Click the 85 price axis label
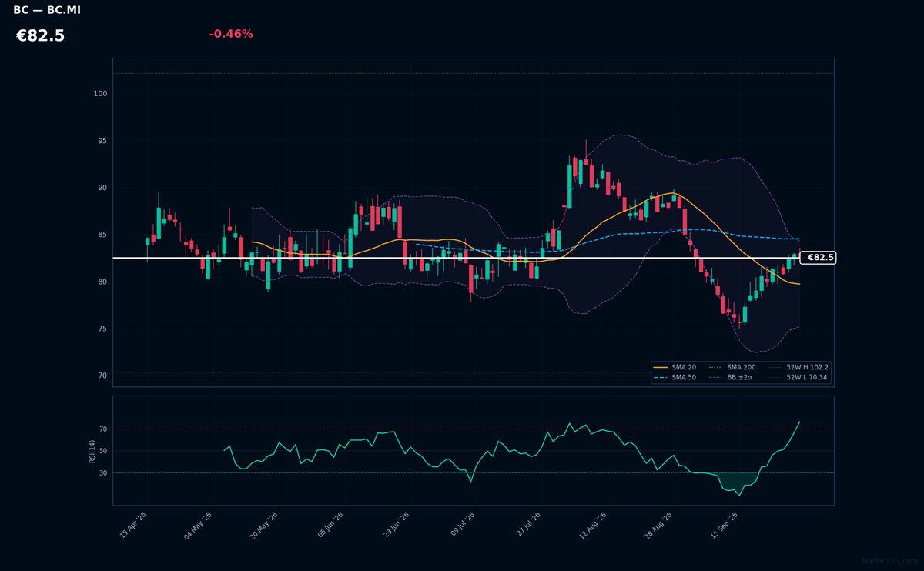This screenshot has width=924, height=571. (x=102, y=235)
